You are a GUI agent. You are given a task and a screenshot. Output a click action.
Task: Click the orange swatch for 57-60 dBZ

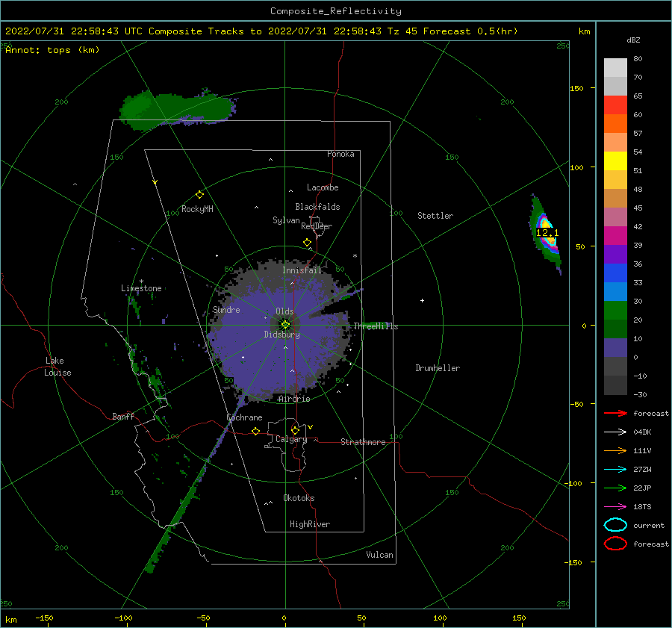pos(615,124)
